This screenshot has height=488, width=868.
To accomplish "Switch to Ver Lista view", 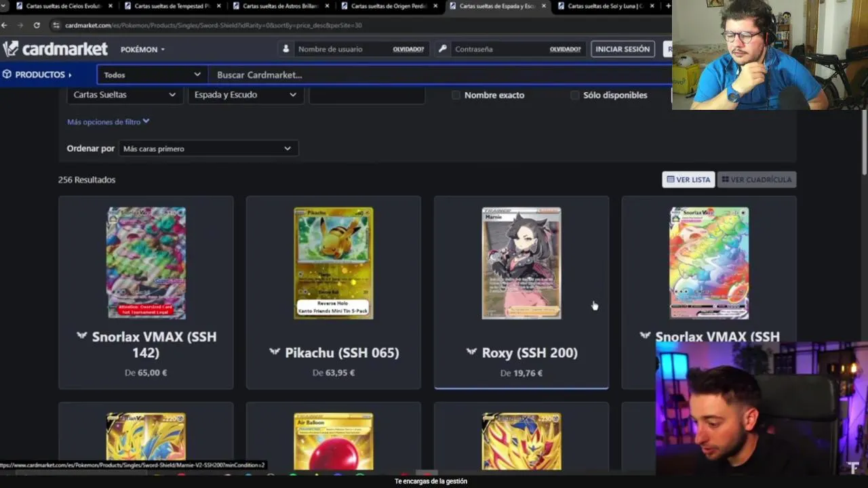I will coord(688,180).
